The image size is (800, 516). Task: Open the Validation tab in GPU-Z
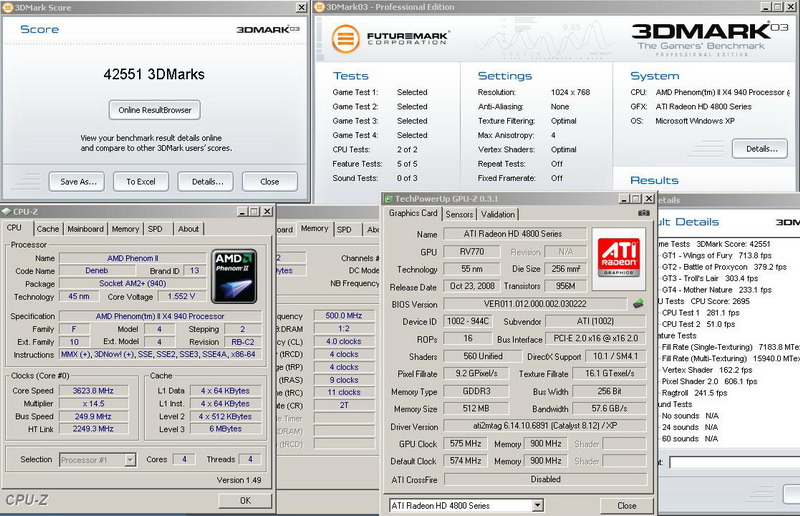pos(497,214)
